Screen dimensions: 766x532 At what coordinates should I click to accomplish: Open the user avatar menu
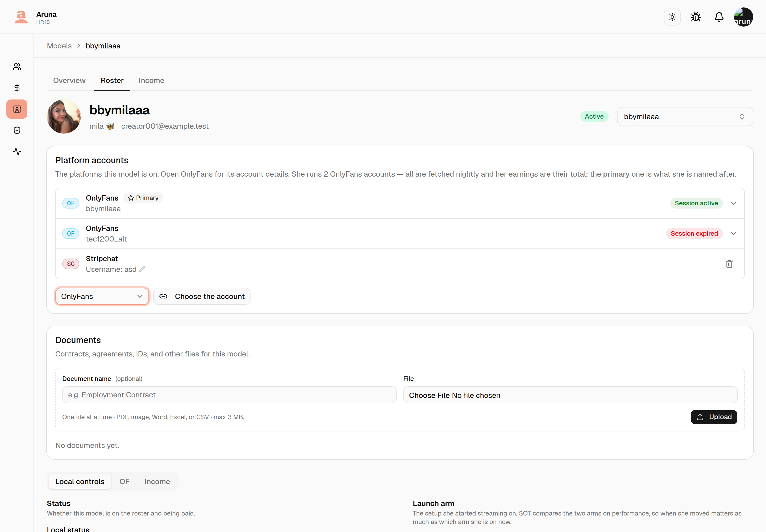point(743,17)
